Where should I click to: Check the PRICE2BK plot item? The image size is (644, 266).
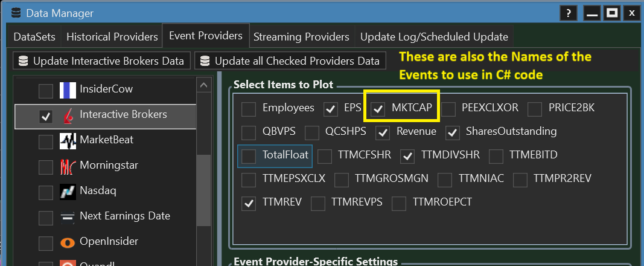point(535,109)
